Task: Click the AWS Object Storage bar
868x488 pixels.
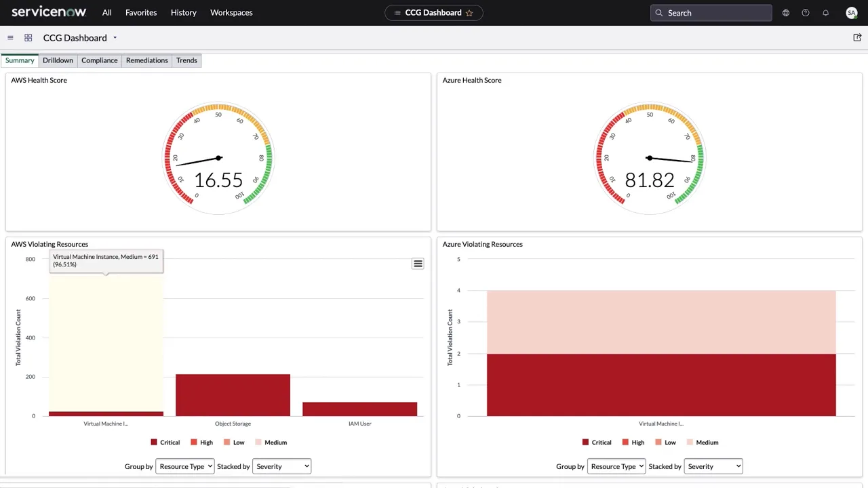Action: point(233,395)
